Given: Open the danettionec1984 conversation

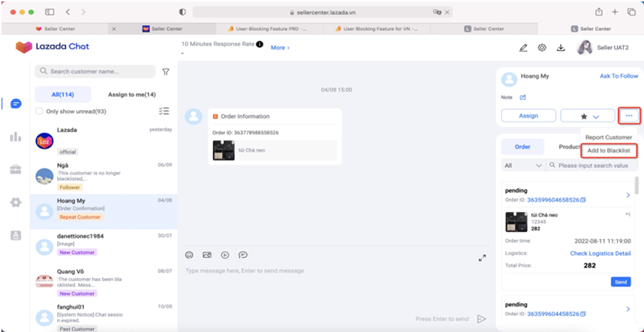Looking at the screenshot, I should pos(104,247).
